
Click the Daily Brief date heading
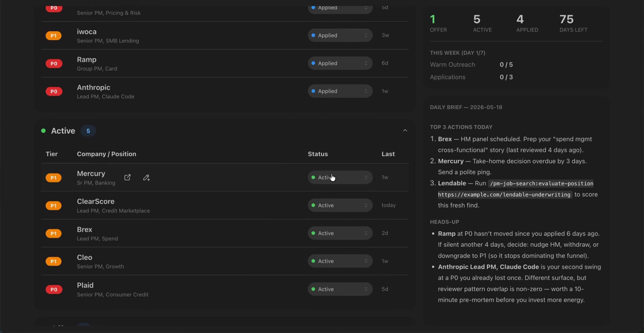(x=466, y=107)
